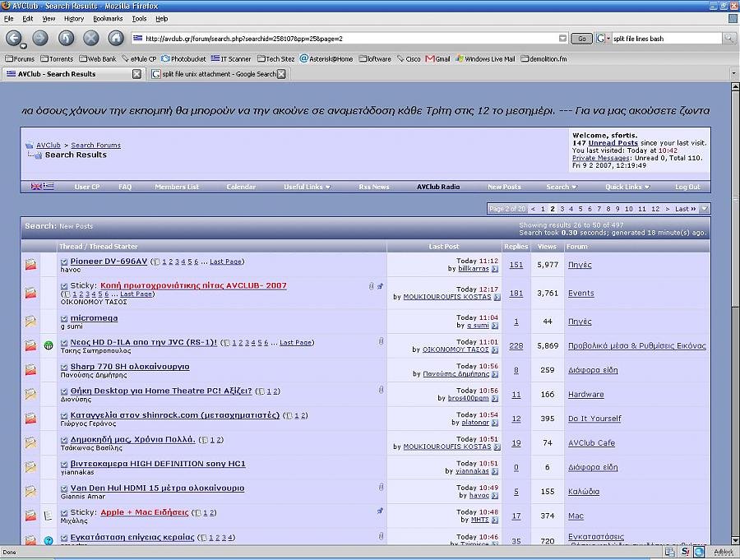Click the folder status icon of the micromega thread
This screenshot has height=560, width=740.
click(x=30, y=321)
